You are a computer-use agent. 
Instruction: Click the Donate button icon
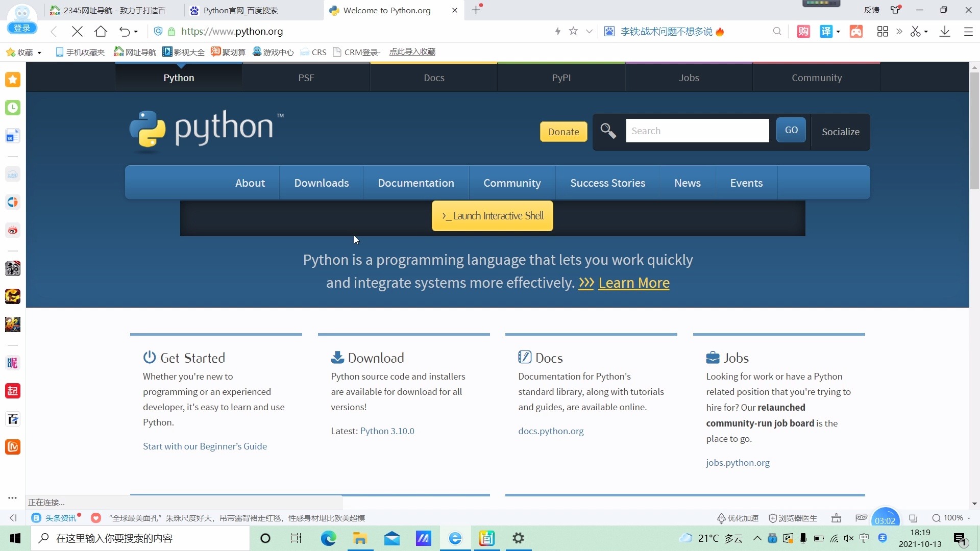pos(563,131)
